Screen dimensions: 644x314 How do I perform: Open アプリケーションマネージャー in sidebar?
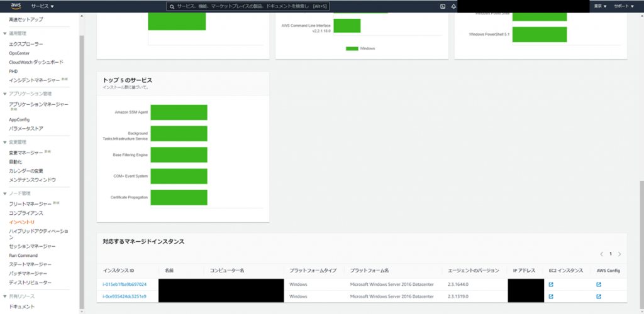point(38,104)
